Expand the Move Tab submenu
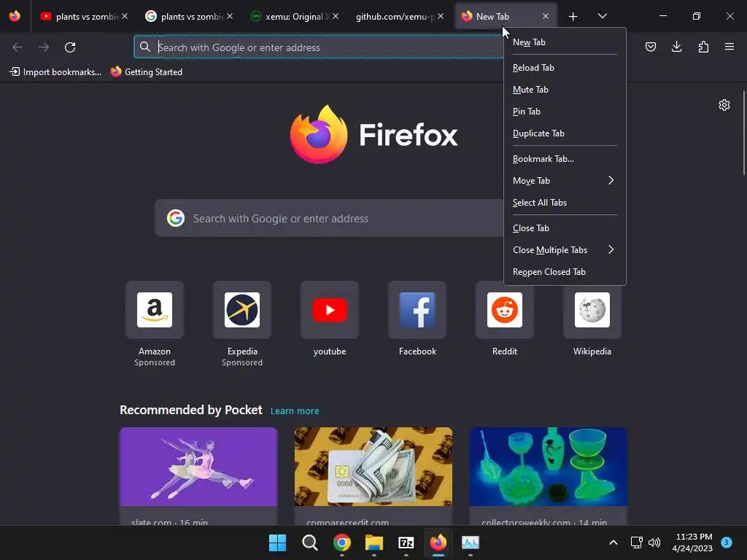Viewport: 747px width, 560px height. pos(565,181)
